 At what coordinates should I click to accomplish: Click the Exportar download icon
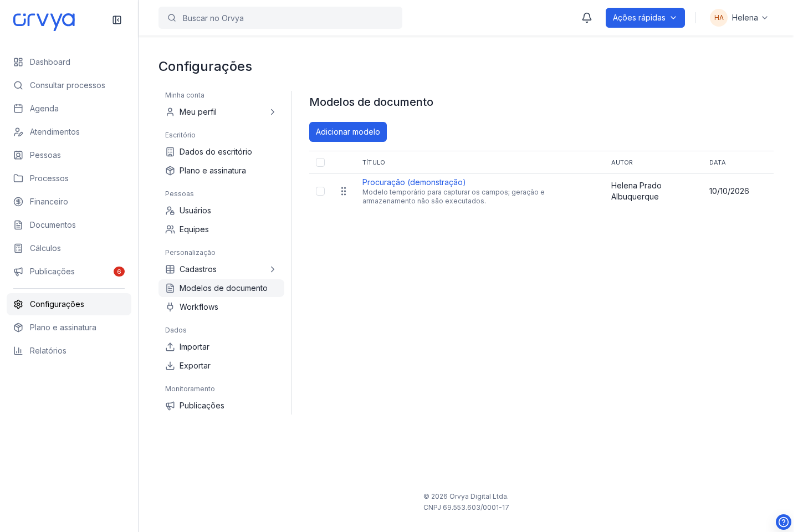170,366
